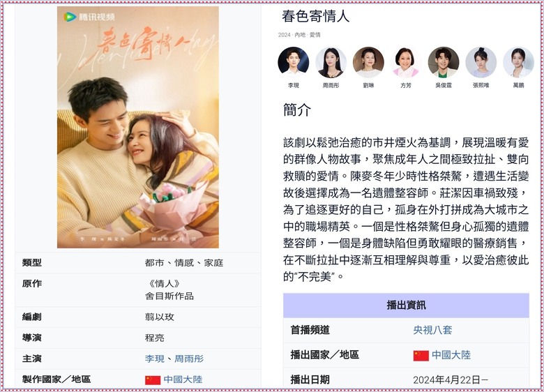The image size is (544, 392).
Task: Select 劉琳 cast portrait
Action: (x=368, y=62)
